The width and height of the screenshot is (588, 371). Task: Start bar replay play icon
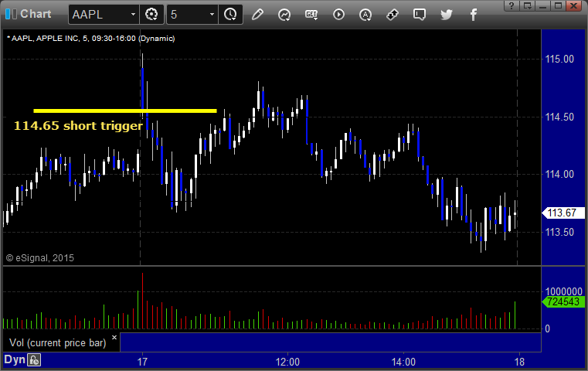(338, 15)
